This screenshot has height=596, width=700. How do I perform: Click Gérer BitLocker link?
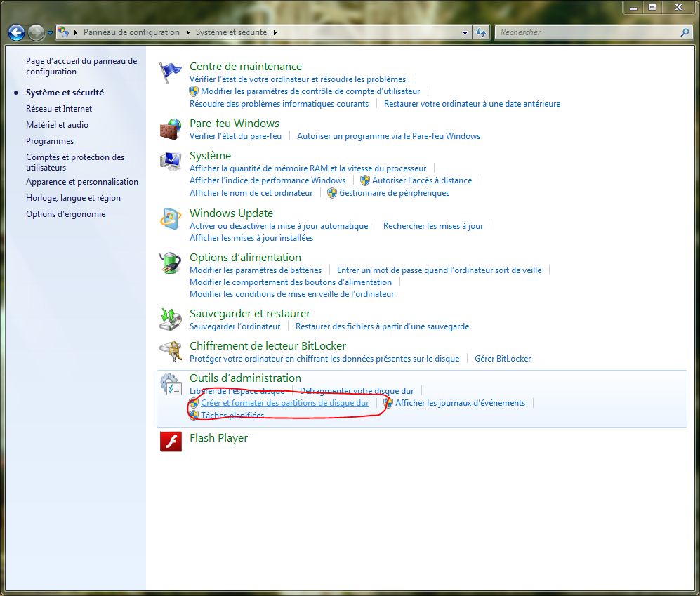click(x=503, y=359)
